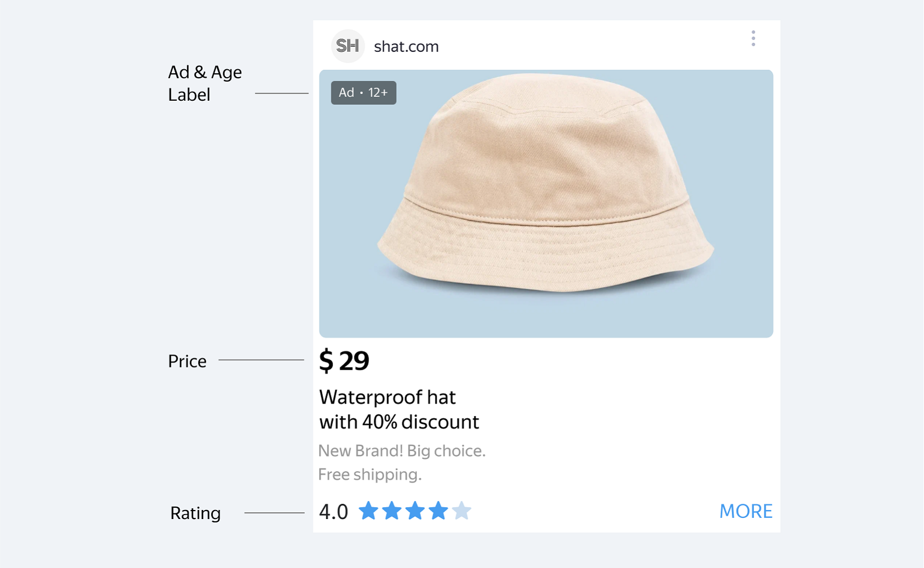Click the third rating star

click(415, 511)
